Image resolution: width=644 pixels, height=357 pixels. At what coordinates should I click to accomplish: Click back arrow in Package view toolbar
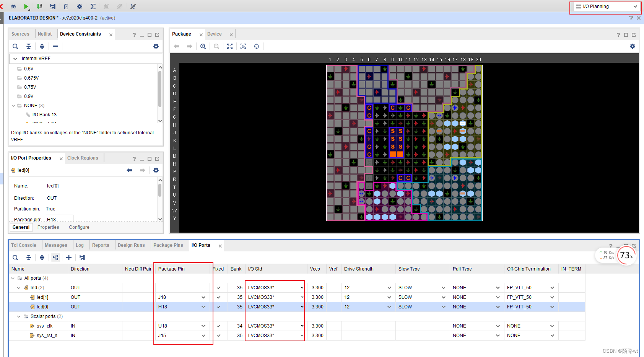pos(176,46)
